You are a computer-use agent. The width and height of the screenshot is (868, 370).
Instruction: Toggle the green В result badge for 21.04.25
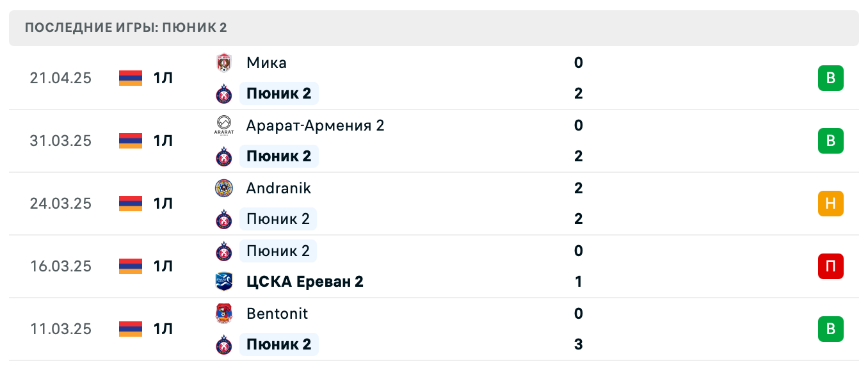(831, 78)
